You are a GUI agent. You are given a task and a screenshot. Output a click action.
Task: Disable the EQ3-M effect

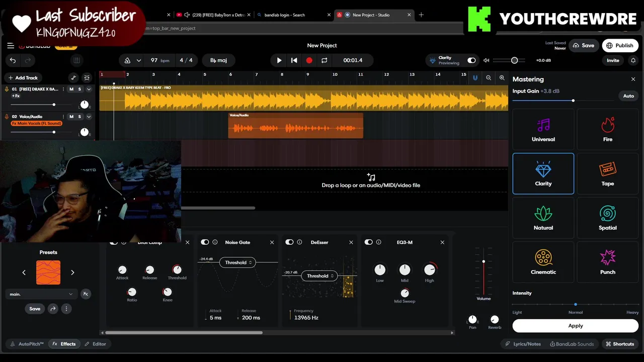369,242
